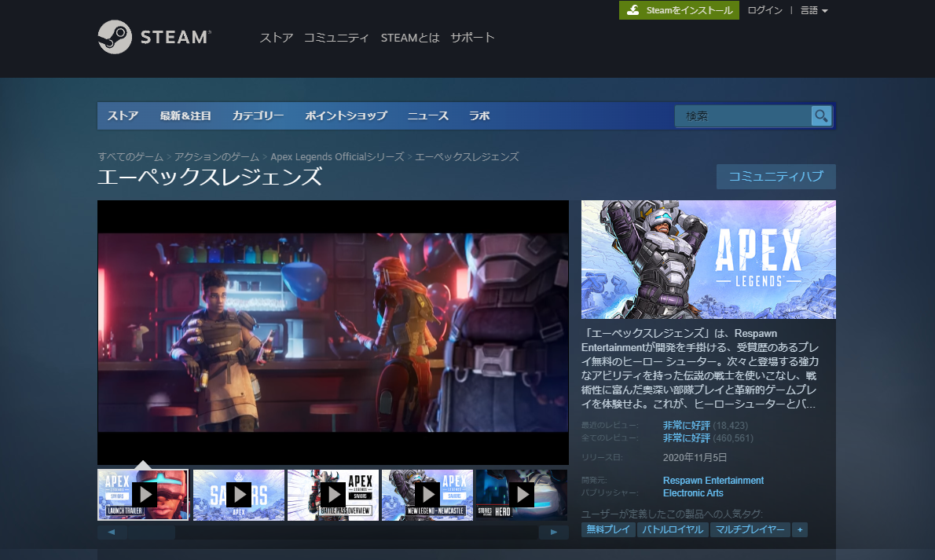Viewport: 935px width, 560px height.
Task: Open the ストア item in the top header
Action: click(276, 38)
